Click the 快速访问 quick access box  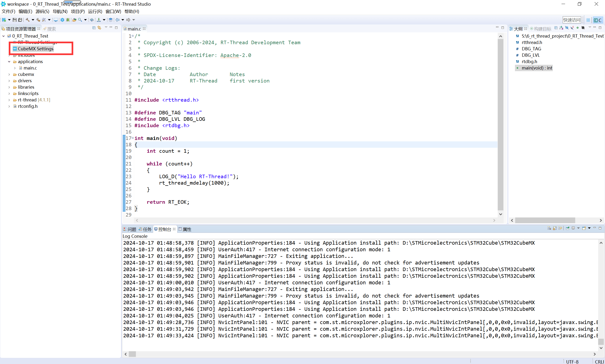coord(571,20)
